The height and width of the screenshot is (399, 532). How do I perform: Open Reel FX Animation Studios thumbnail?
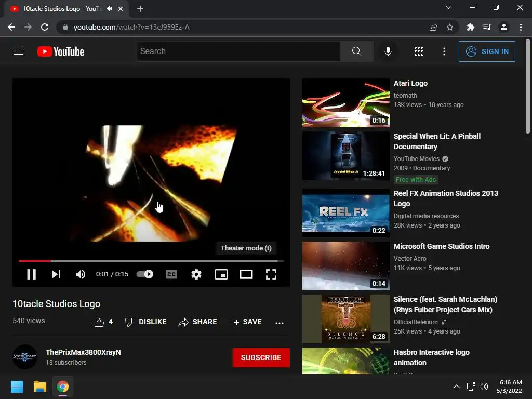click(x=345, y=212)
